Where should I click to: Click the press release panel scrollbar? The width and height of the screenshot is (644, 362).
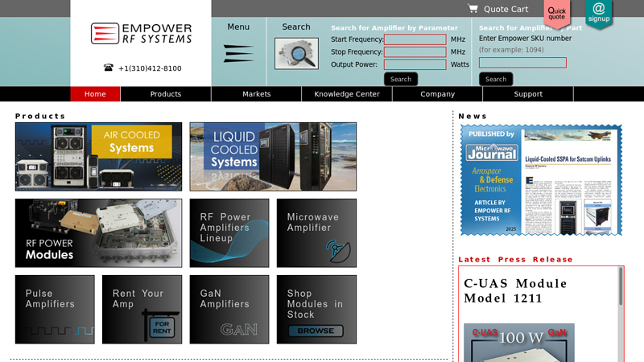[x=620, y=290]
